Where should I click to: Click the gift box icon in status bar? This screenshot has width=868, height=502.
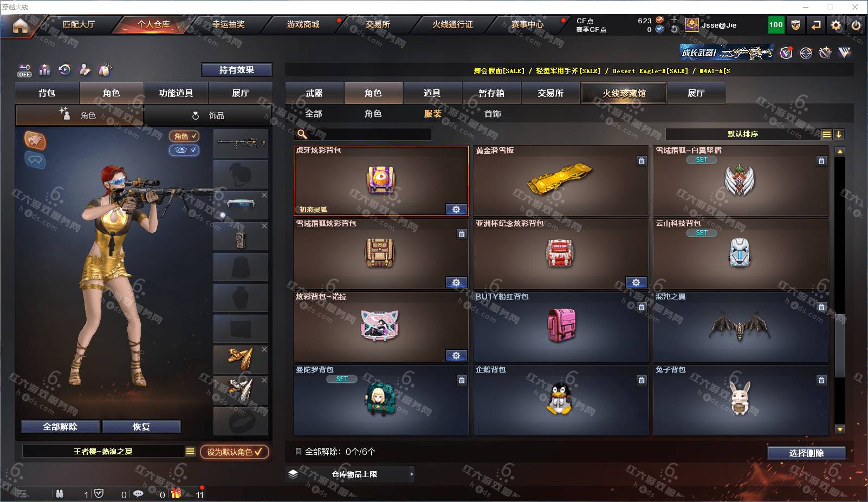click(176, 493)
